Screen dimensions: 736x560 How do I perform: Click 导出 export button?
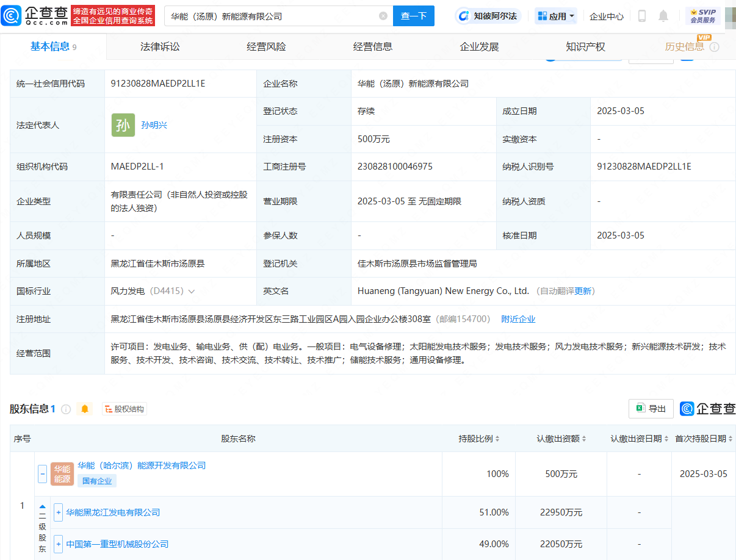pos(651,409)
